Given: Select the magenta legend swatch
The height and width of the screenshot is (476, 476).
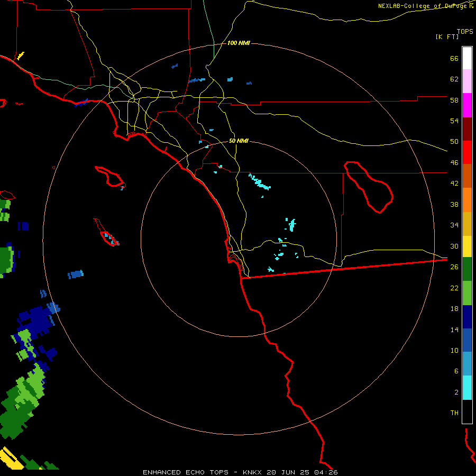Looking at the screenshot, I should coord(467,105).
